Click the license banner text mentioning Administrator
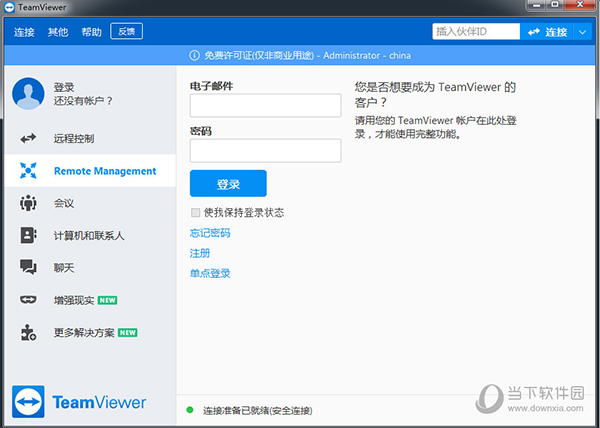Image resolution: width=600 pixels, height=428 pixels. pyautogui.click(x=308, y=55)
